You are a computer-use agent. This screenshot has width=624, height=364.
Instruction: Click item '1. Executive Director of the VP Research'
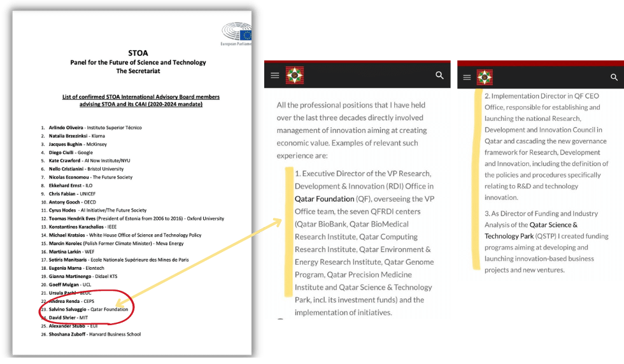(364, 243)
